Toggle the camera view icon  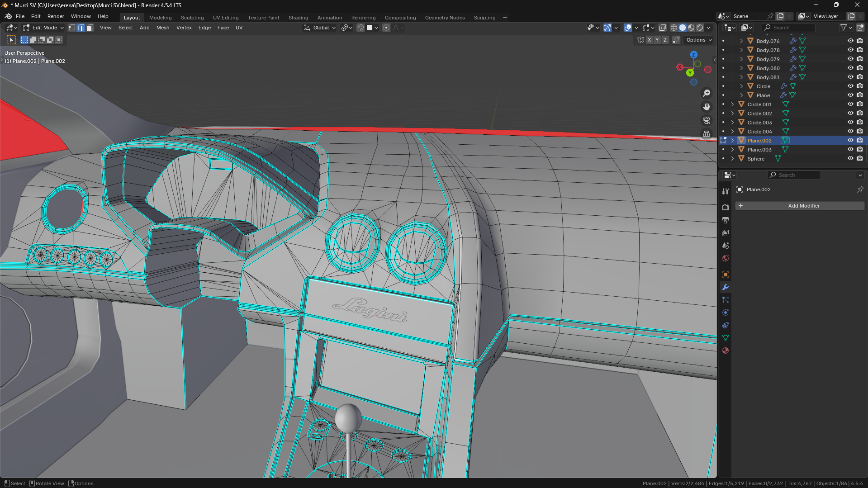pyautogui.click(x=706, y=120)
